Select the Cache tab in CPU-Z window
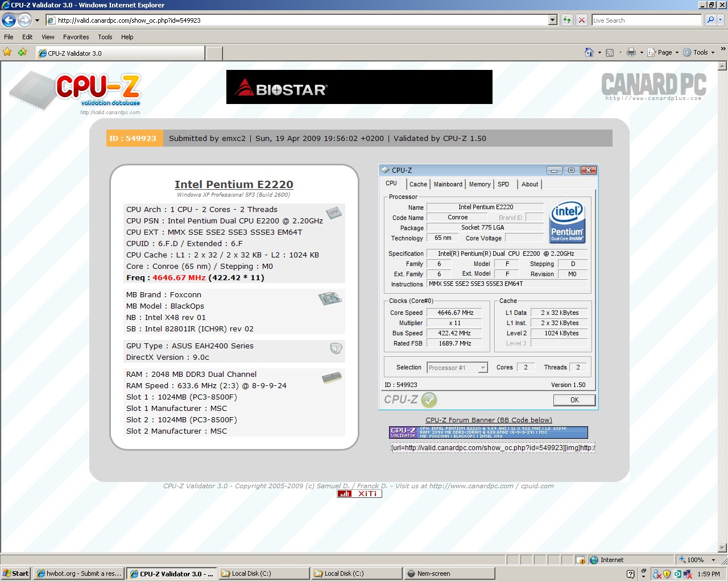Viewport: 728px width, 582px height. tap(418, 184)
